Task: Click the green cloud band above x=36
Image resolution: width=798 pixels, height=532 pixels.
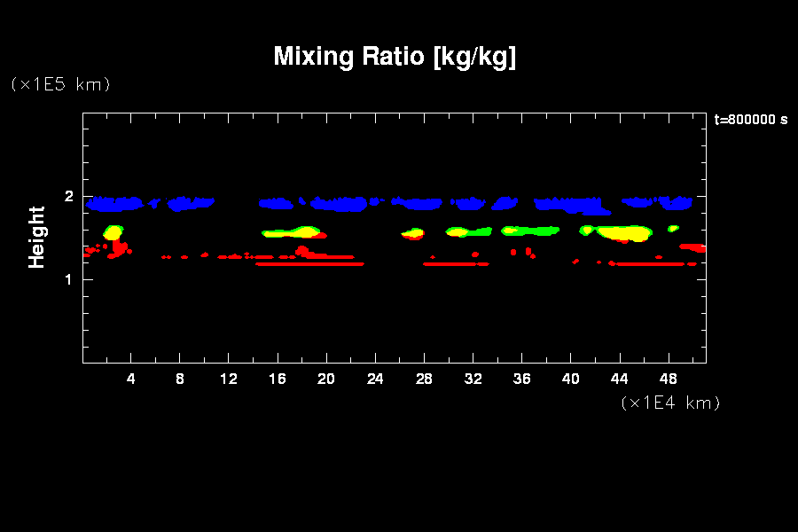Action: click(532, 231)
